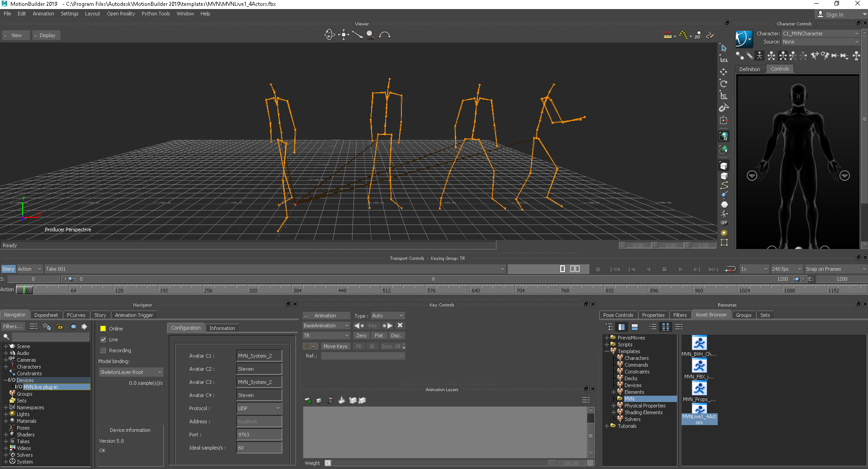Select the Rotate tool in the right-side toolbar

[x=724, y=84]
